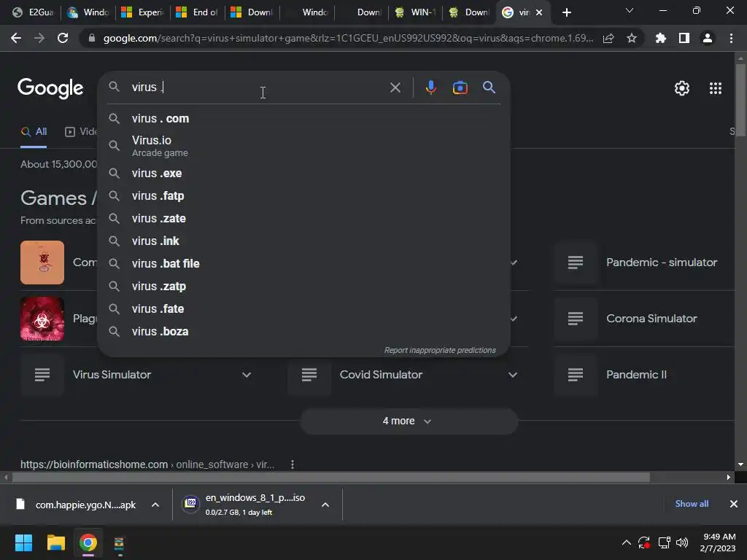
Task: Open the bioinformaticshome.com result link
Action: tap(147, 464)
